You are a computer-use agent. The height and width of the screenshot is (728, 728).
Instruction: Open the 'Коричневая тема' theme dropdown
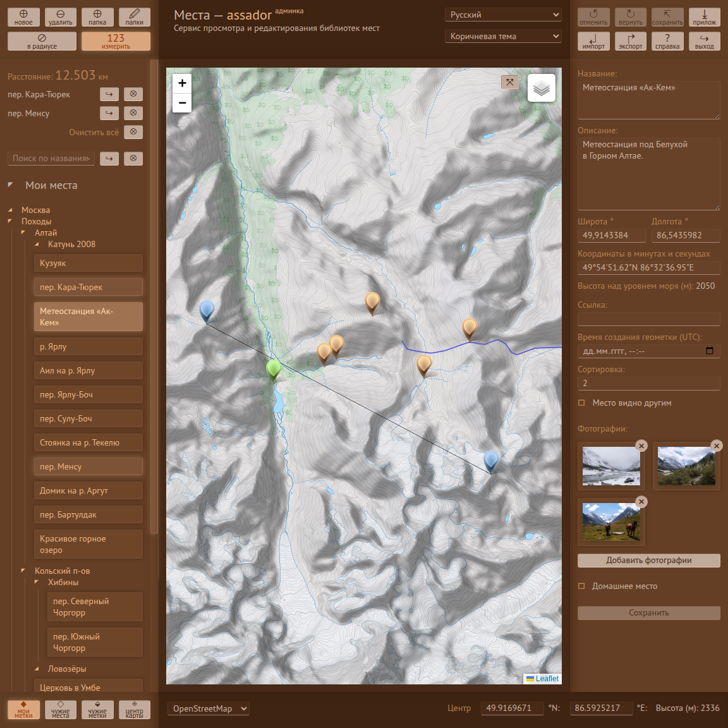pos(503,36)
